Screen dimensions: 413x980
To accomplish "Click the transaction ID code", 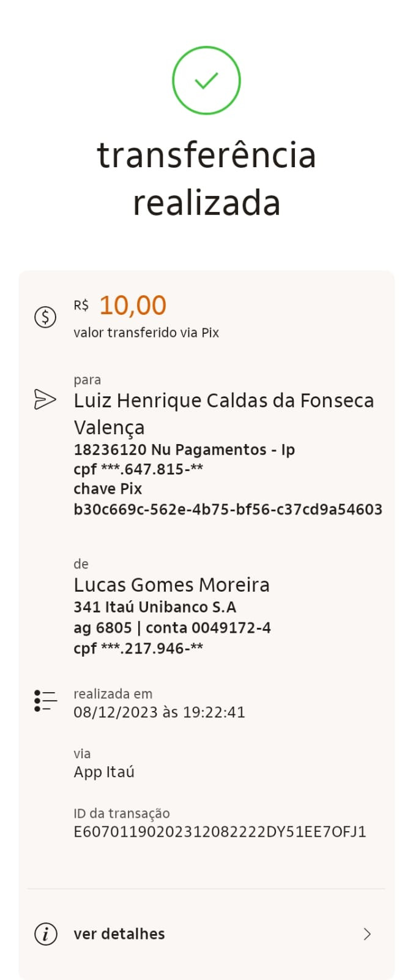I will point(220,832).
